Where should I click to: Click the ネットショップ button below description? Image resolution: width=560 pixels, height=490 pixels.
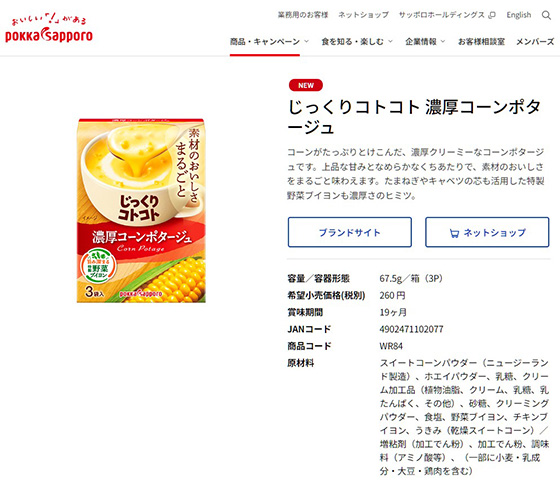tap(487, 232)
